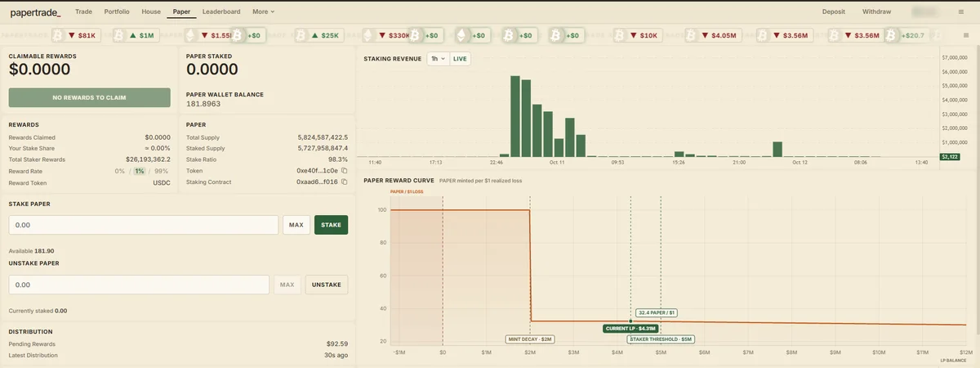This screenshot has height=368, width=980.
Task: Select the 0% reward rate option
Action: tap(120, 171)
